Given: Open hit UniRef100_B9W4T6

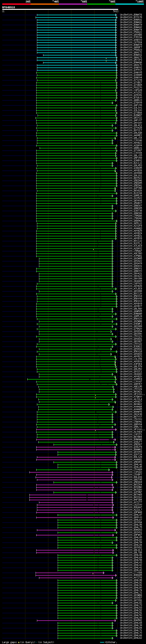Looking at the screenshot, I should (131, 15).
